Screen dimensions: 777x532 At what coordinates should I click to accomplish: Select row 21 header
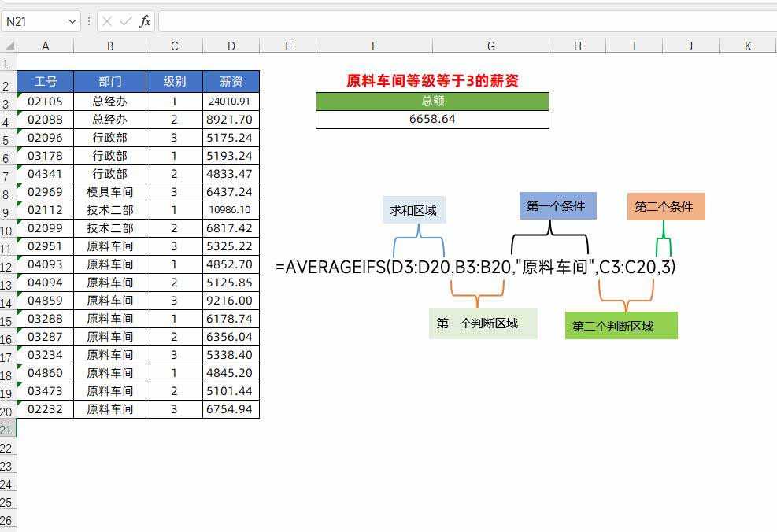tap(8, 429)
